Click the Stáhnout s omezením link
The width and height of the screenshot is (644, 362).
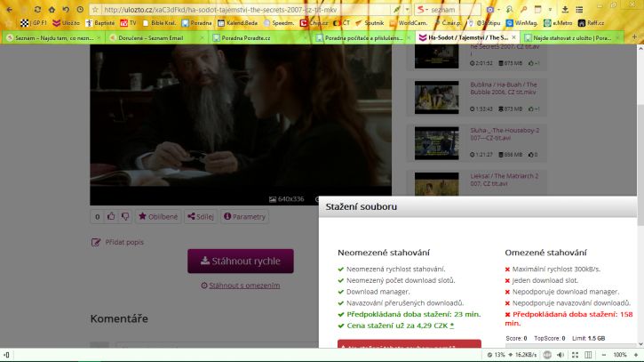coord(244,286)
